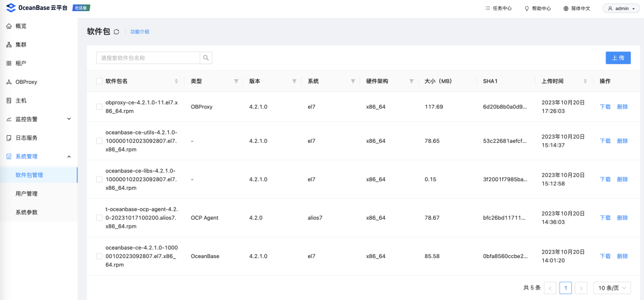The width and height of the screenshot is (644, 300).
Task: Click the 上传 upload button
Action: (x=618, y=58)
